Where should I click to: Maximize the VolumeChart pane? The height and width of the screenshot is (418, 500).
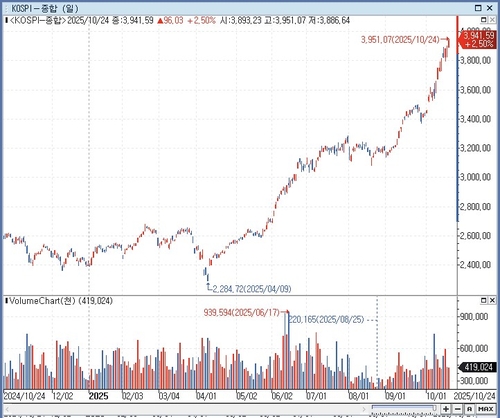484,301
